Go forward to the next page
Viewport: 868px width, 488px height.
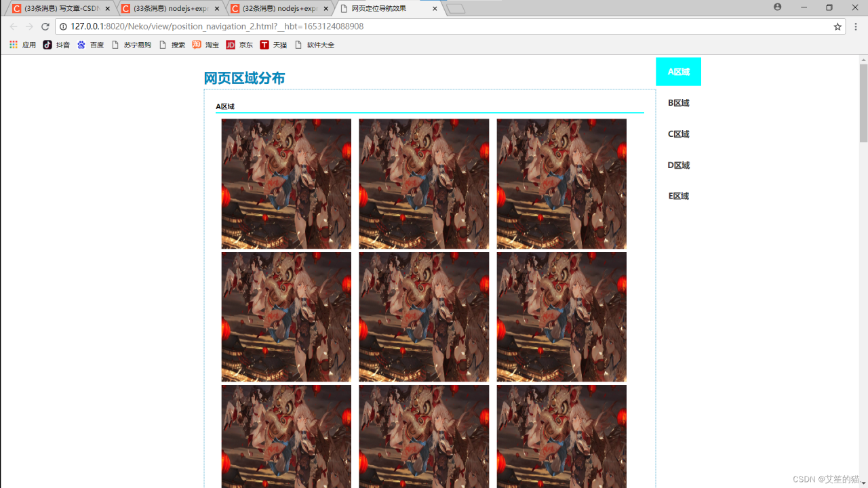(29, 26)
